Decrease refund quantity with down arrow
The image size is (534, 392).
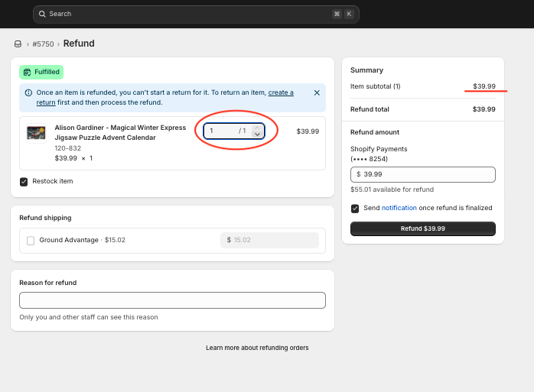pyautogui.click(x=257, y=134)
